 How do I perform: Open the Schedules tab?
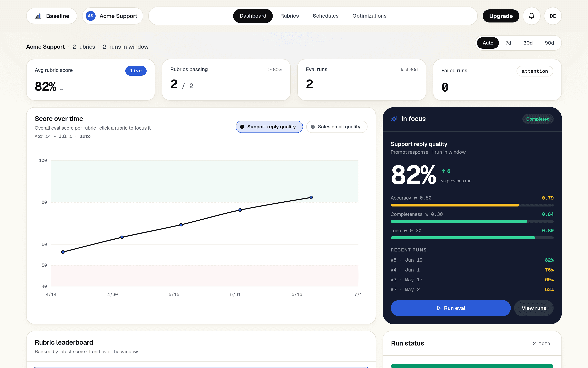point(326,16)
